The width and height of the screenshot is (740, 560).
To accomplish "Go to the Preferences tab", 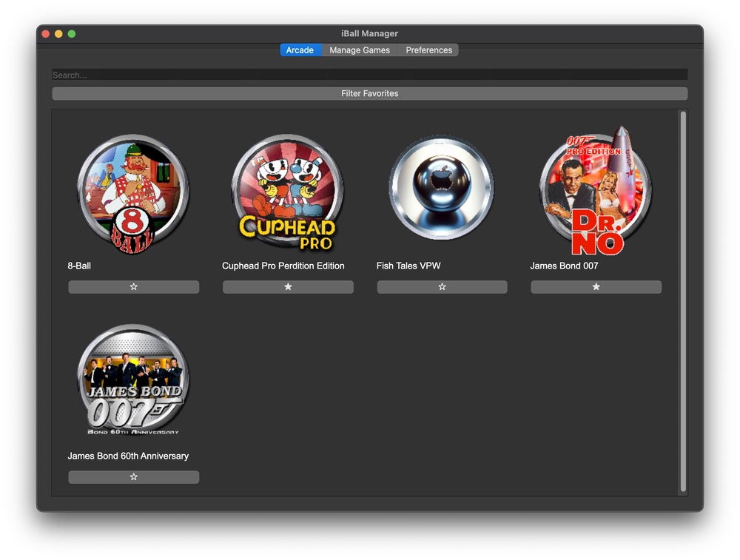I will [428, 50].
